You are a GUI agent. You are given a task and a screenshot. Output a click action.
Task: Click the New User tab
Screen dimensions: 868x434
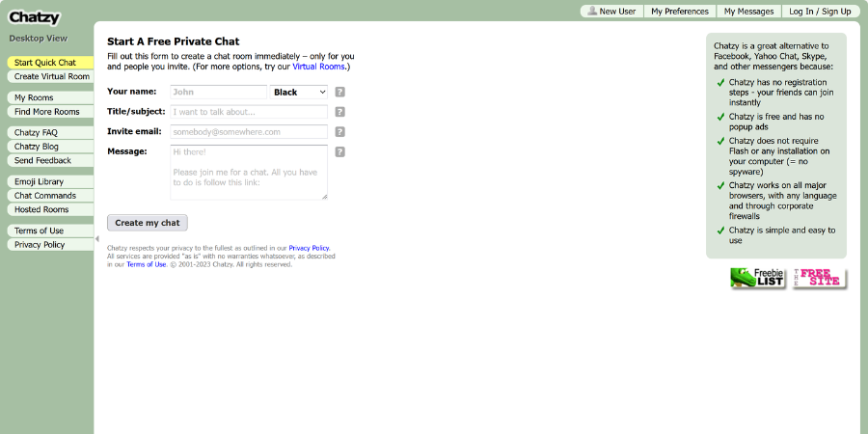point(611,11)
